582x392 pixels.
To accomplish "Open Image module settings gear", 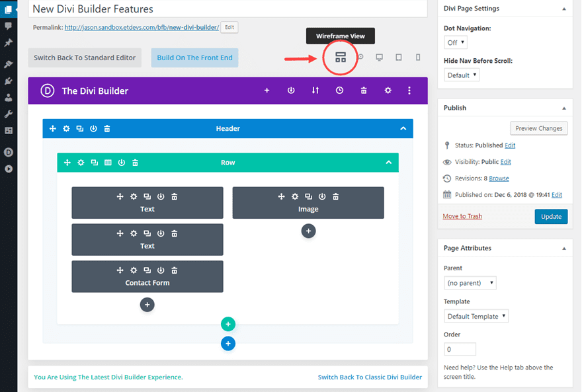I will tap(295, 196).
